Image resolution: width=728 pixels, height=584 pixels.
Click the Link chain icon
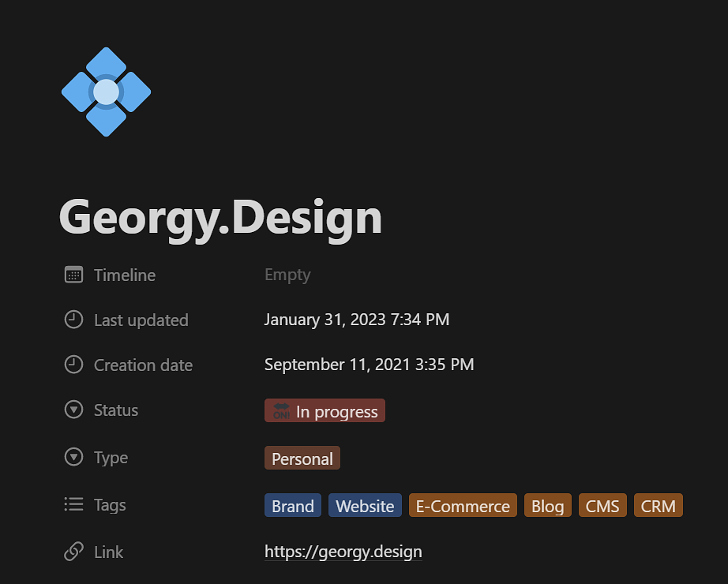tap(73, 552)
